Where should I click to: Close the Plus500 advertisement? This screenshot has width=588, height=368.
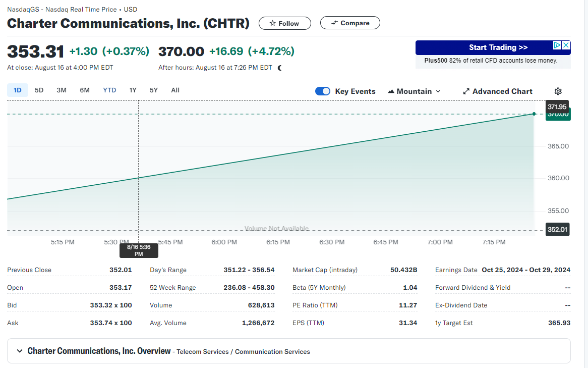pyautogui.click(x=566, y=45)
